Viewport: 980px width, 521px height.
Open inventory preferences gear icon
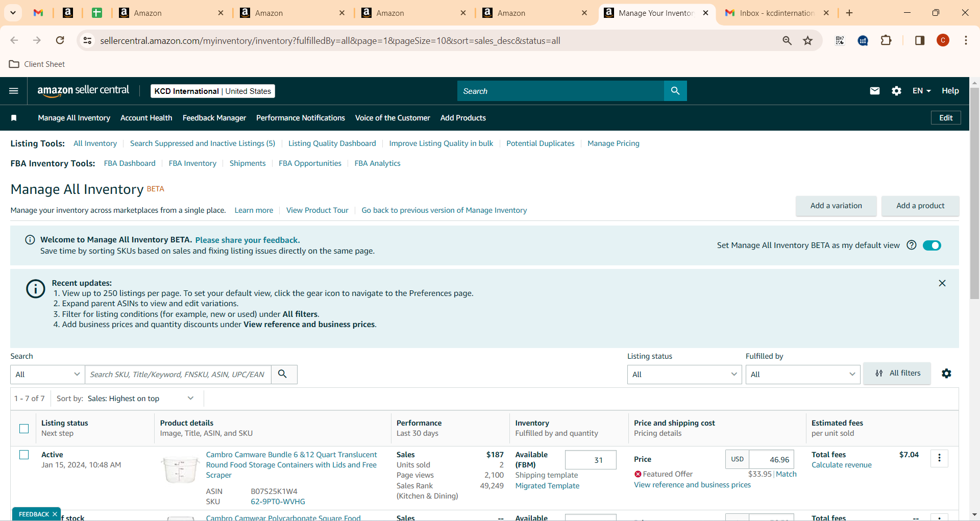(x=946, y=374)
